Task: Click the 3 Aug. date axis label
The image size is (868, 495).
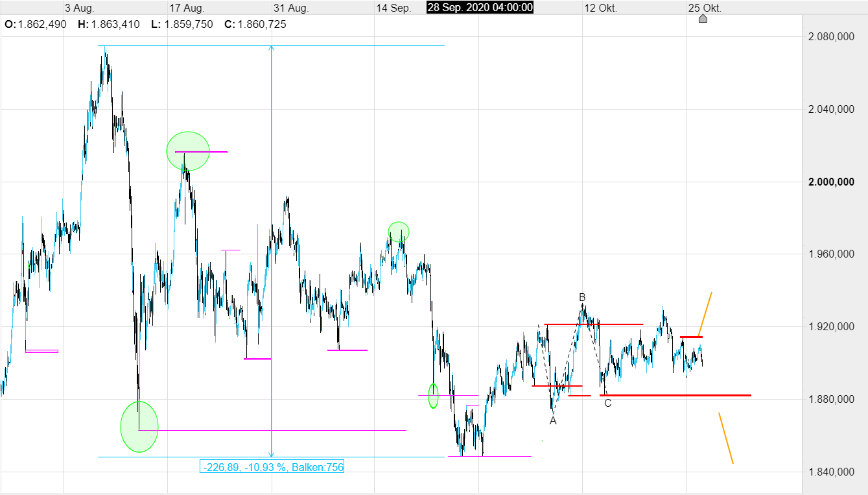Action: click(79, 8)
